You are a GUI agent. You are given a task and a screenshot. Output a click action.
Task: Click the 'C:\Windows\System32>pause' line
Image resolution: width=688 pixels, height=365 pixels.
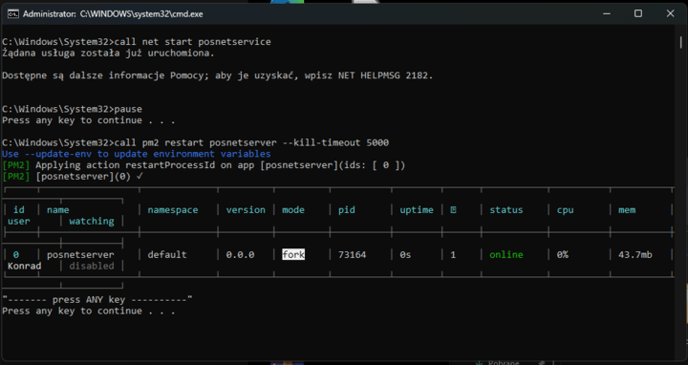click(x=72, y=109)
